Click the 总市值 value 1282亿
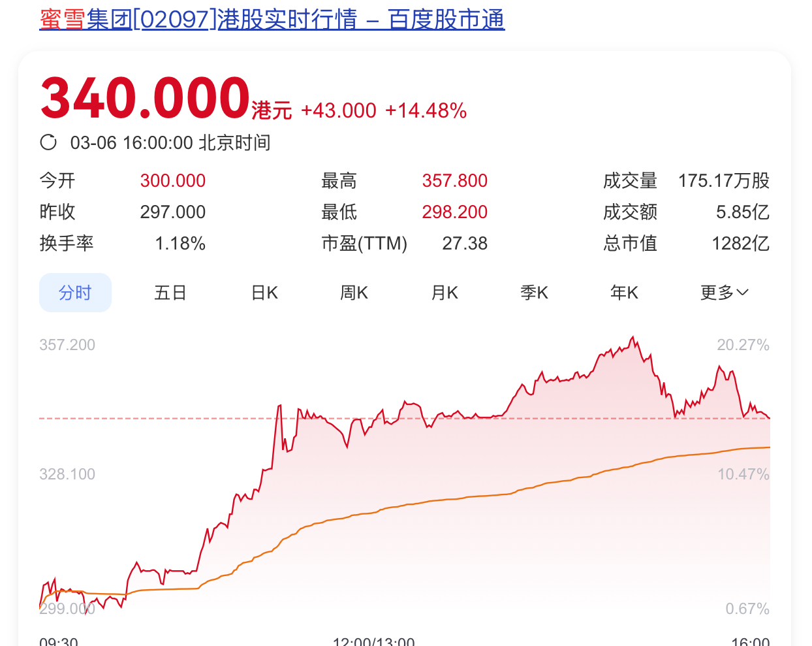The image size is (812, 646). (741, 243)
